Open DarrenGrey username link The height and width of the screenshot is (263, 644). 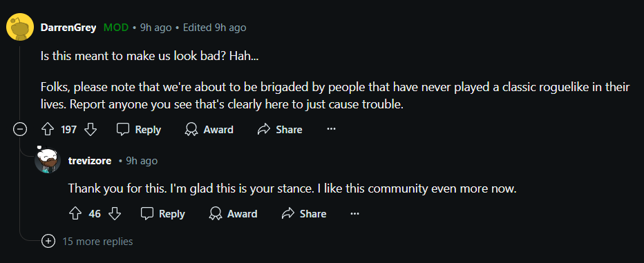point(68,28)
